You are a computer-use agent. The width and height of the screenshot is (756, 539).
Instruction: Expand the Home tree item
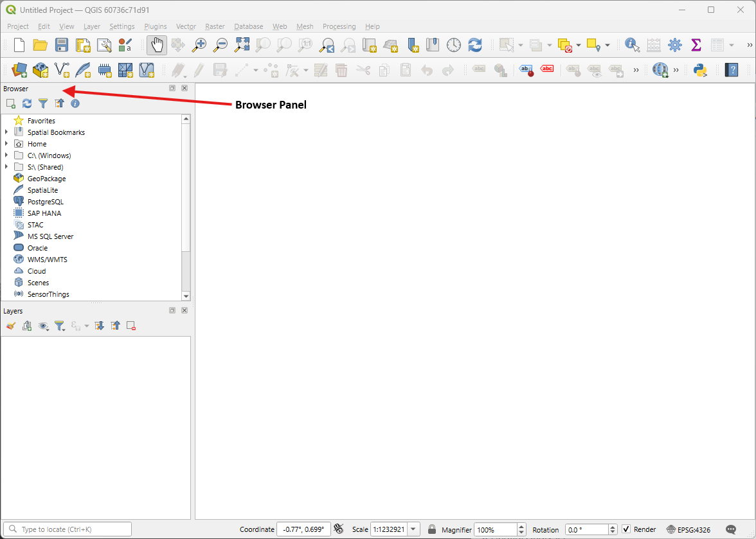[x=6, y=144]
